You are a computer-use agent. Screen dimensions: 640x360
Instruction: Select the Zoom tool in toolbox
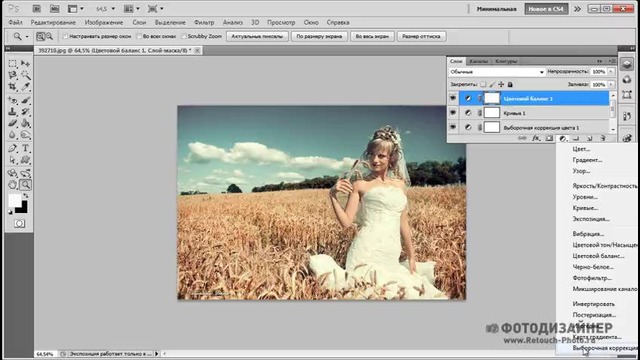click(25, 185)
